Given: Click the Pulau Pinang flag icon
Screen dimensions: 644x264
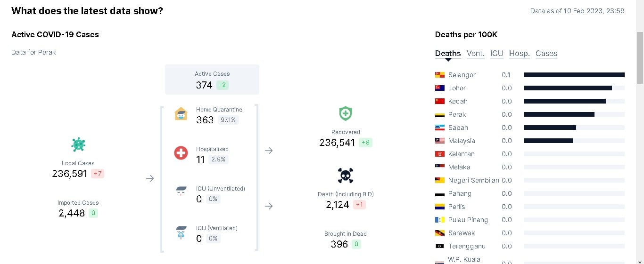Looking at the screenshot, I should (440, 220).
